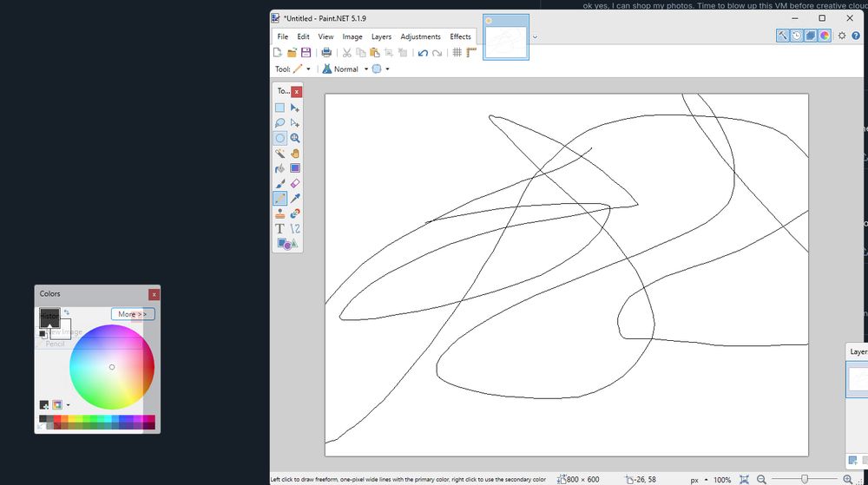
Task: Open the Layers menu
Action: point(381,36)
